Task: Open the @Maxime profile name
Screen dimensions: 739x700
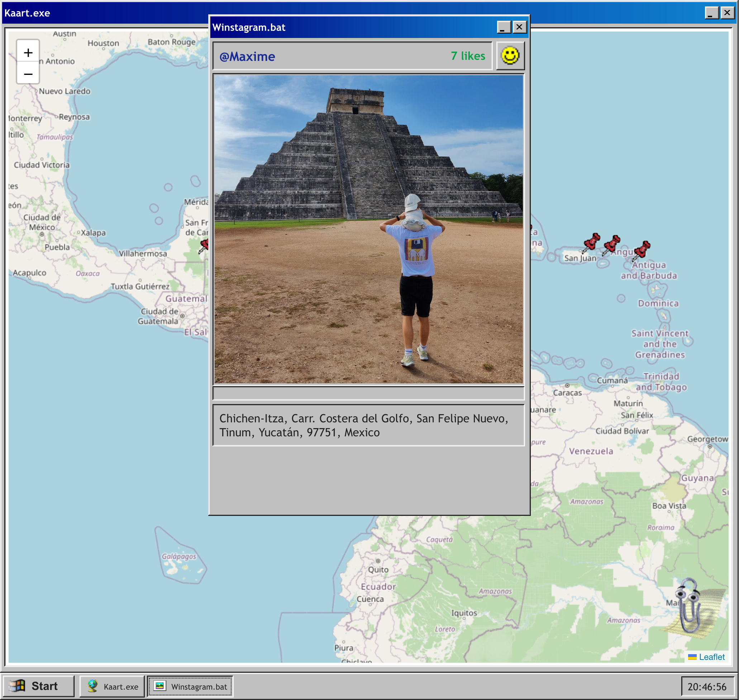Action: (247, 56)
